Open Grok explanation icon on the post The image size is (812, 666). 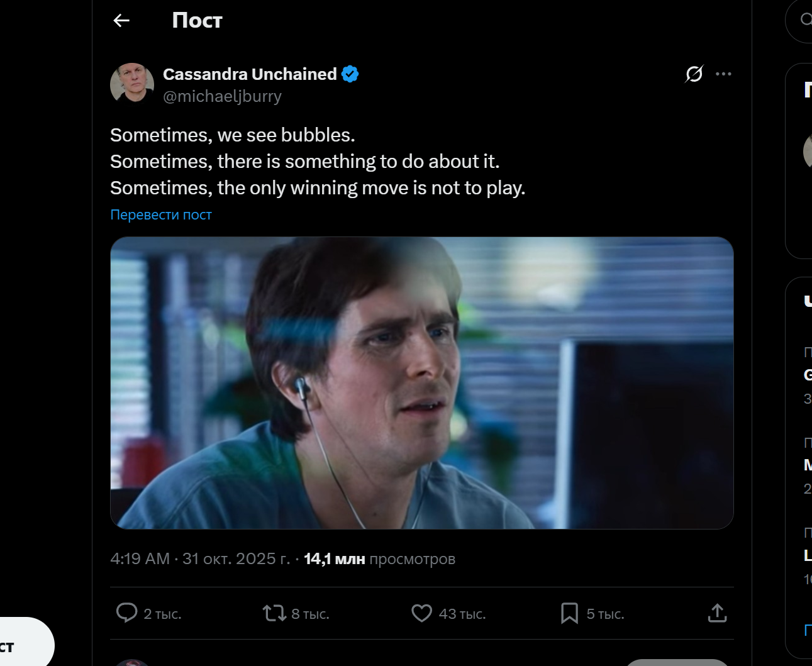[x=694, y=74]
